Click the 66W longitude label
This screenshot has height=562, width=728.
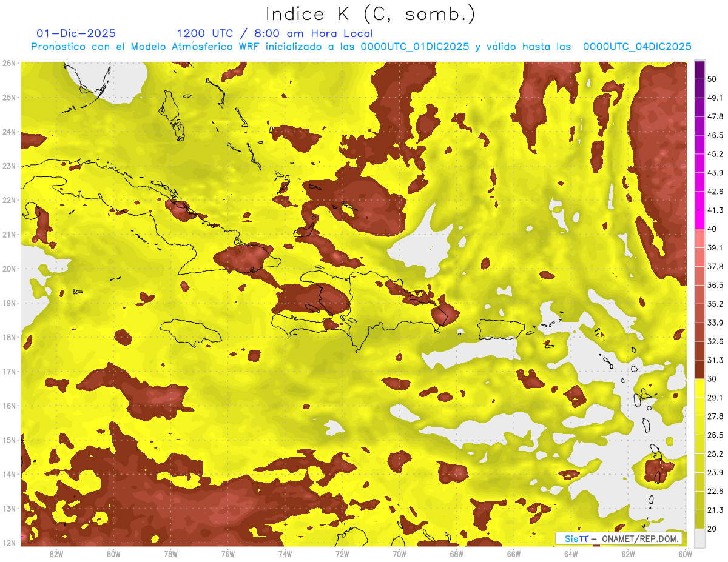[514, 554]
